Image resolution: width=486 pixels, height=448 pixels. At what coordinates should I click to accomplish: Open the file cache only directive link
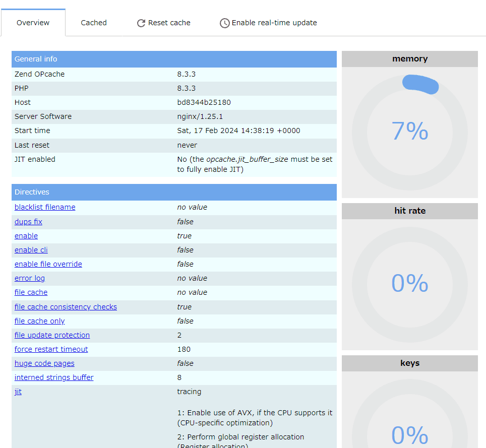39,321
